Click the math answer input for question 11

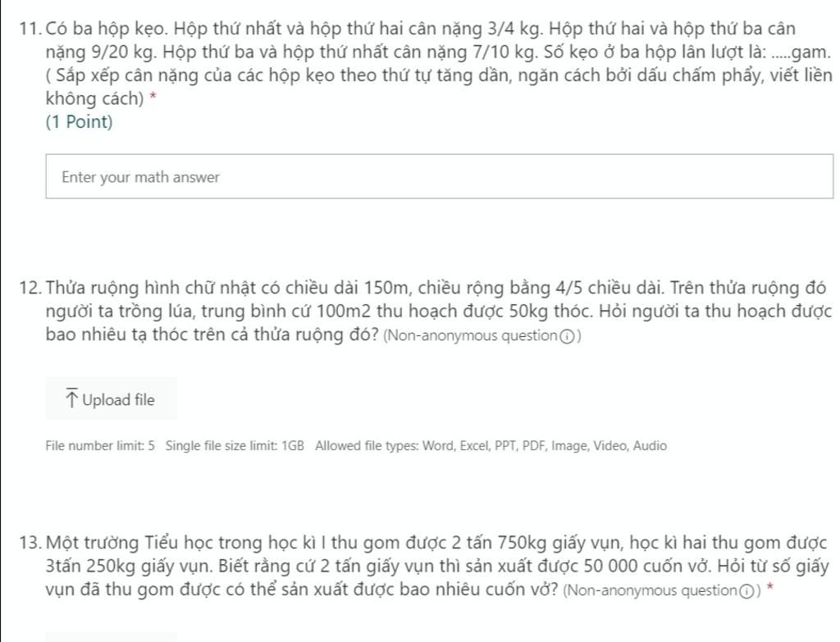click(439, 177)
